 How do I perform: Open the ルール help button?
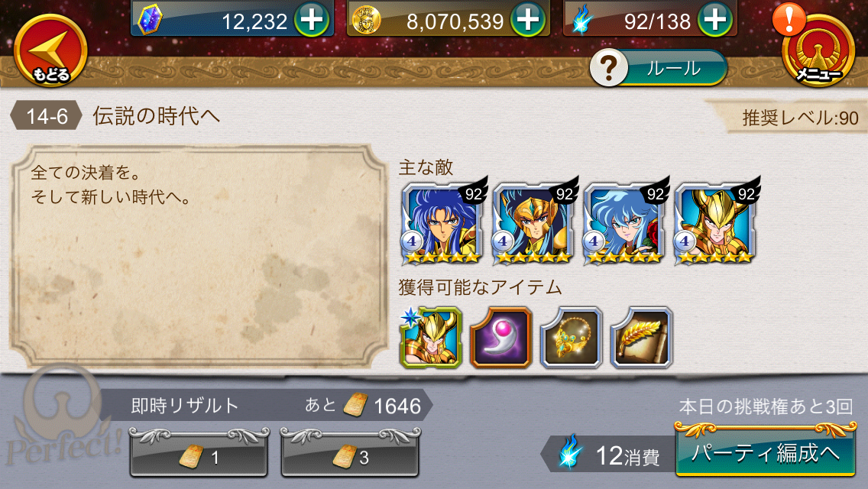click(x=658, y=68)
